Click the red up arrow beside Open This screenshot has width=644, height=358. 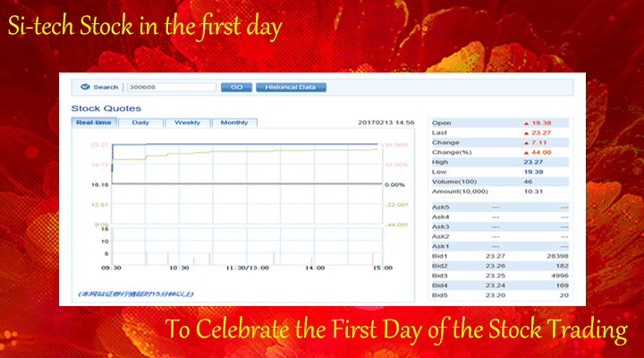pyautogui.click(x=526, y=124)
